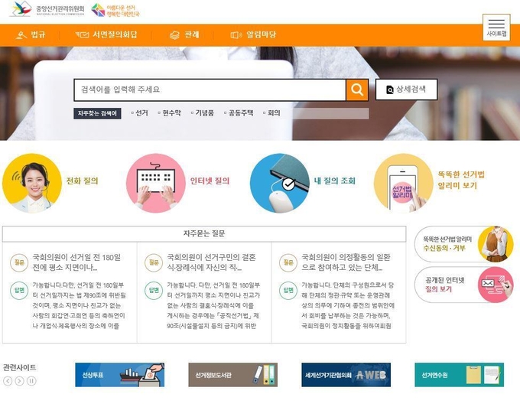The image size is (520, 420).
Task: Click the 선거법 알리미 phone icon
Action: point(403,183)
